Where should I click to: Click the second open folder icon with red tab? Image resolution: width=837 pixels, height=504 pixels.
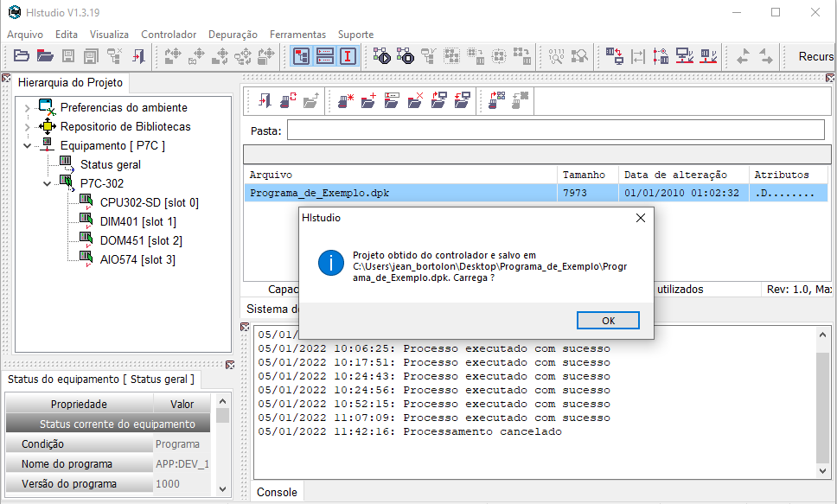click(x=45, y=55)
